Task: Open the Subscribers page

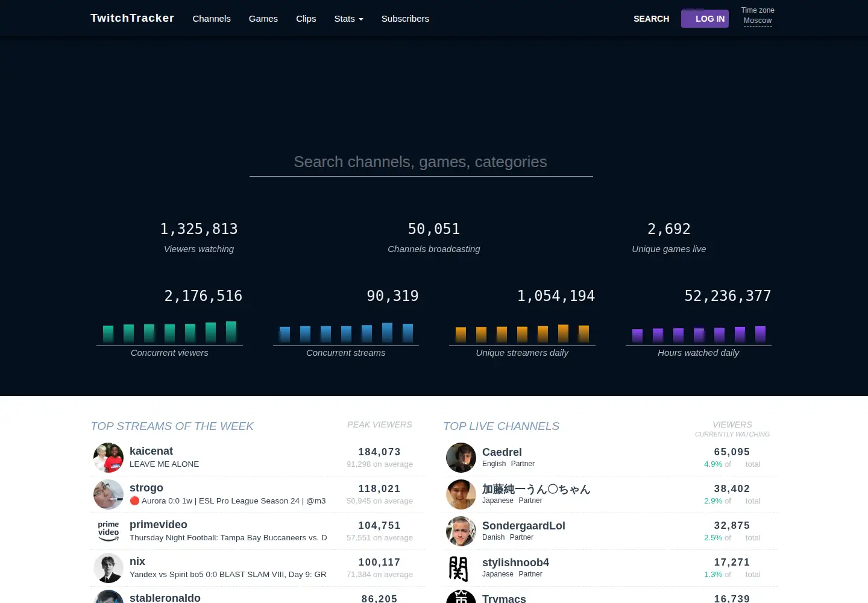Action: [405, 19]
